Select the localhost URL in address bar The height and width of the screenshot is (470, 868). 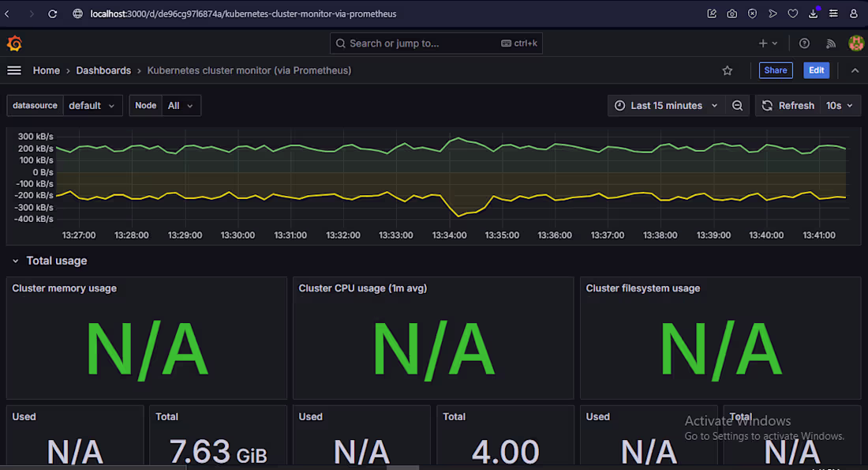tap(243, 14)
